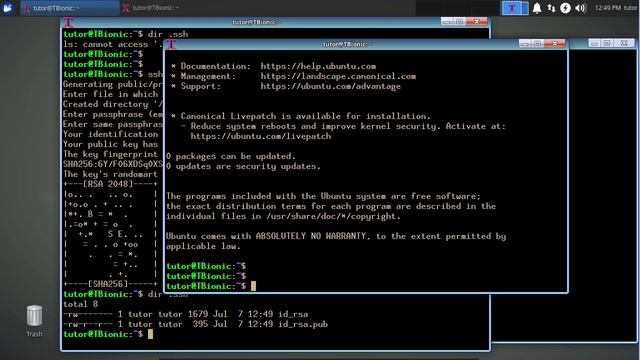Click 'total 8' line in back terminal

(x=80, y=304)
